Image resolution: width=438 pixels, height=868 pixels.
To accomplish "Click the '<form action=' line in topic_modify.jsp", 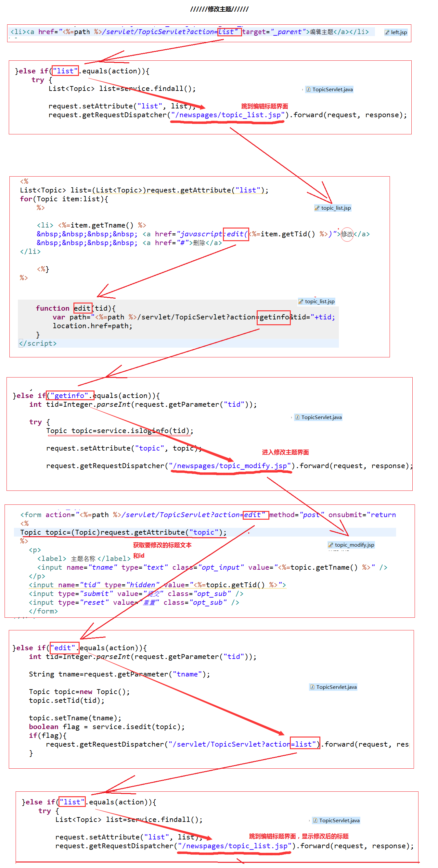I will point(208,515).
